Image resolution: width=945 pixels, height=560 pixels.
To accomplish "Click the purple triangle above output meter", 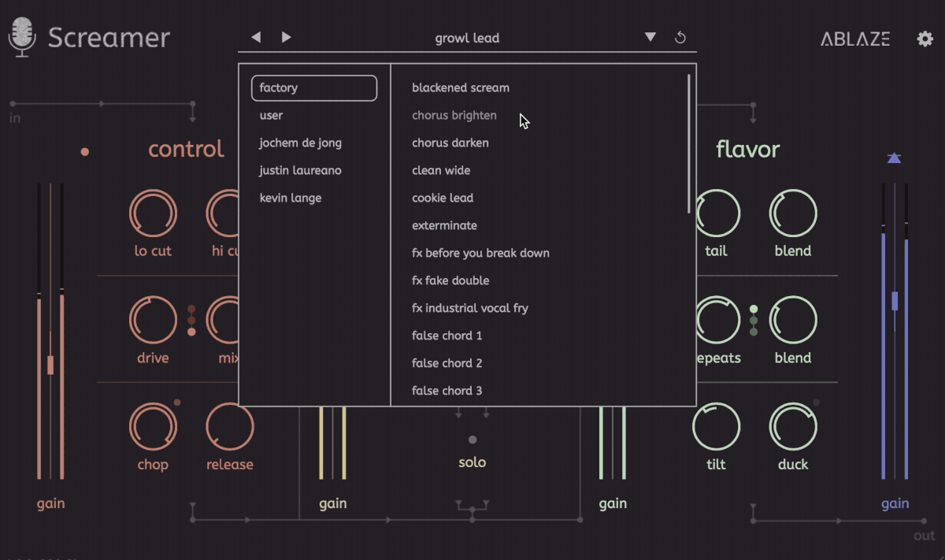I will tap(894, 158).
